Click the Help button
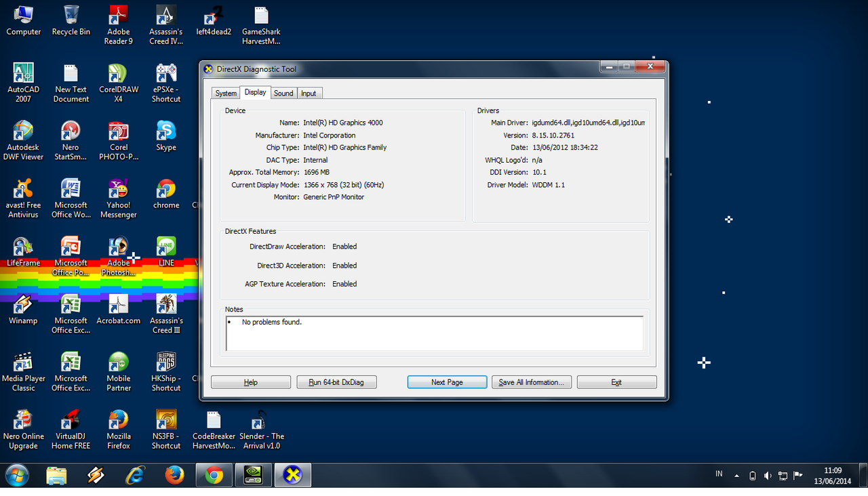The height and width of the screenshot is (496, 868). click(250, 382)
